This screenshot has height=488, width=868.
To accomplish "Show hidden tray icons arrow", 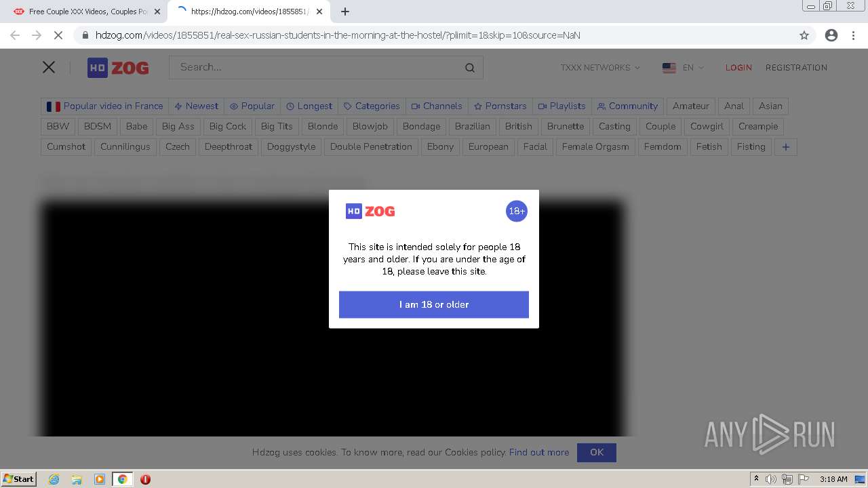I will (x=756, y=479).
